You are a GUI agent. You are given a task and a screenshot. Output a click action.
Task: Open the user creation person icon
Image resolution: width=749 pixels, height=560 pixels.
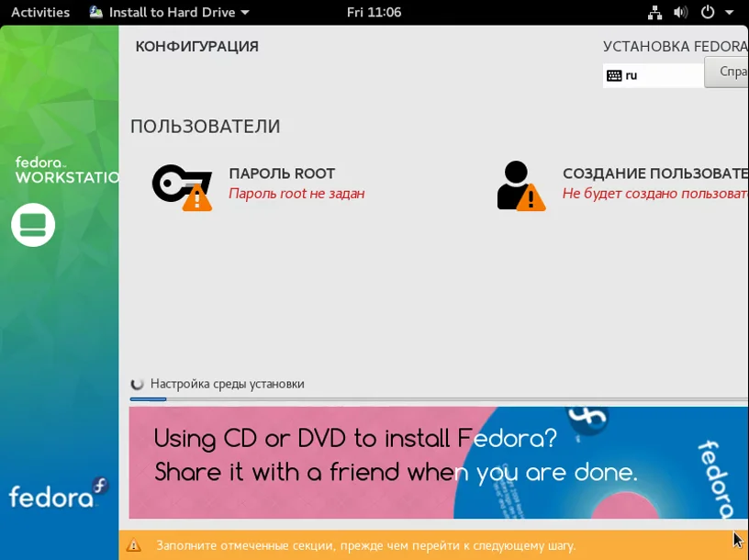tap(520, 185)
